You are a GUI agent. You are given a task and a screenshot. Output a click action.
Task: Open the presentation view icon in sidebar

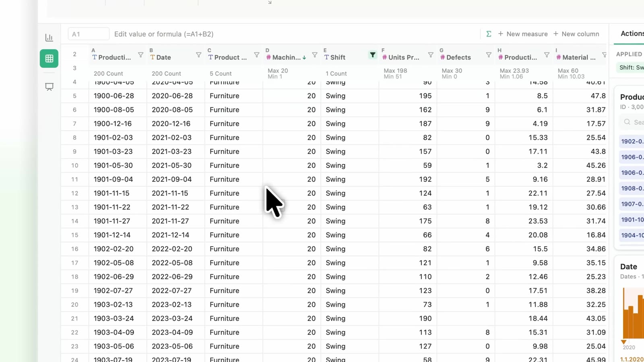[x=49, y=87]
